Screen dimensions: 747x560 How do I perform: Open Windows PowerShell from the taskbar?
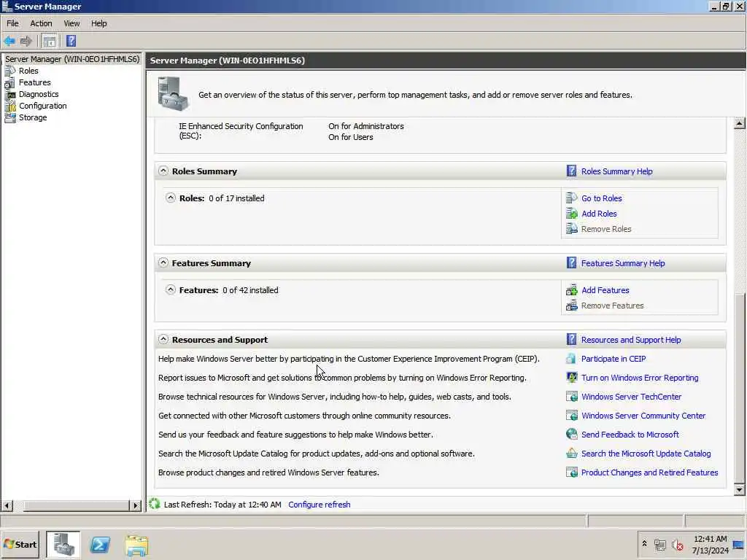click(x=100, y=545)
